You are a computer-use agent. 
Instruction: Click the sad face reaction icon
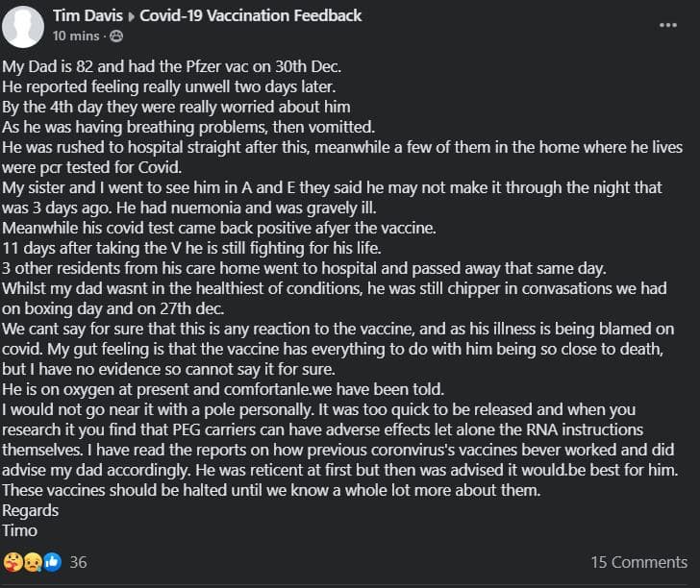click(32, 561)
